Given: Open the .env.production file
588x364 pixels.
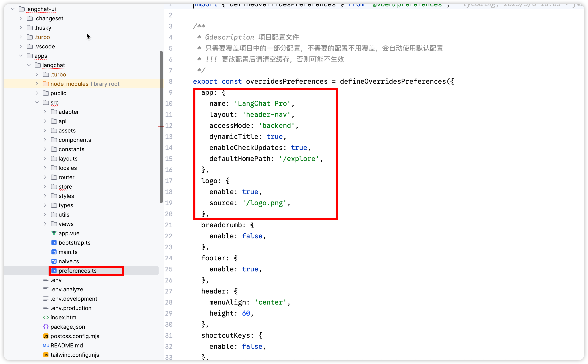Looking at the screenshot, I should coord(71,308).
